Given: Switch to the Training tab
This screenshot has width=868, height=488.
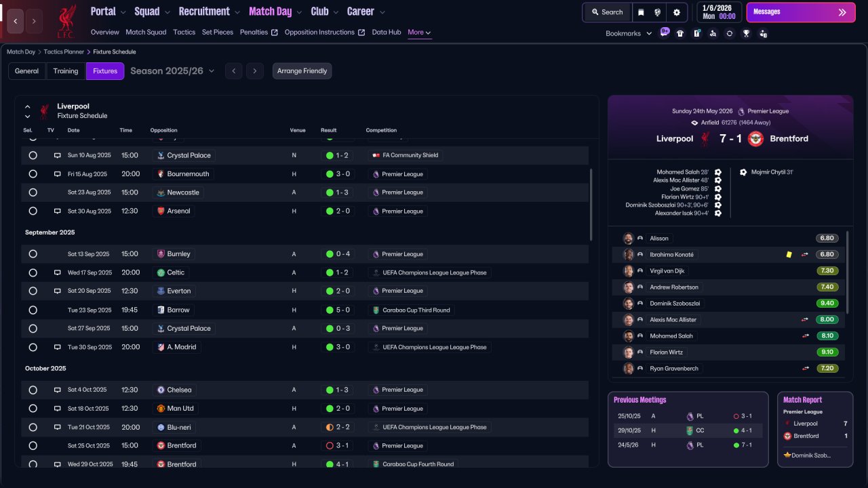Looking at the screenshot, I should tap(66, 71).
